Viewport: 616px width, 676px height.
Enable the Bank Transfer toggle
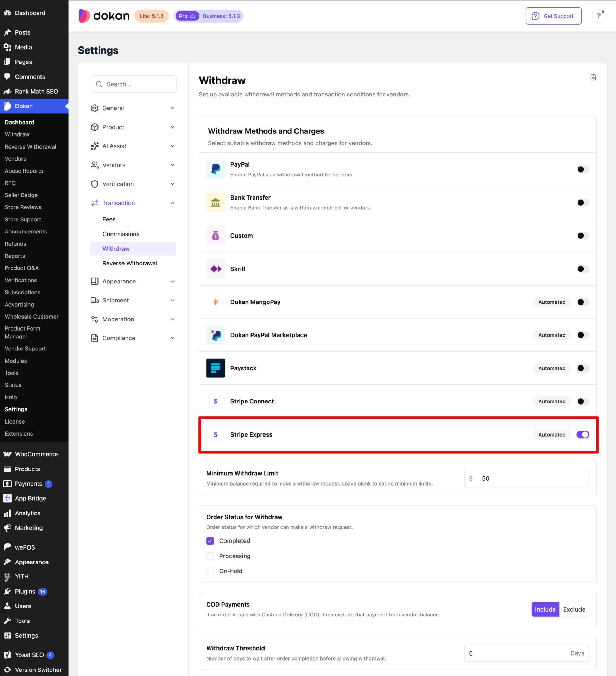click(583, 202)
